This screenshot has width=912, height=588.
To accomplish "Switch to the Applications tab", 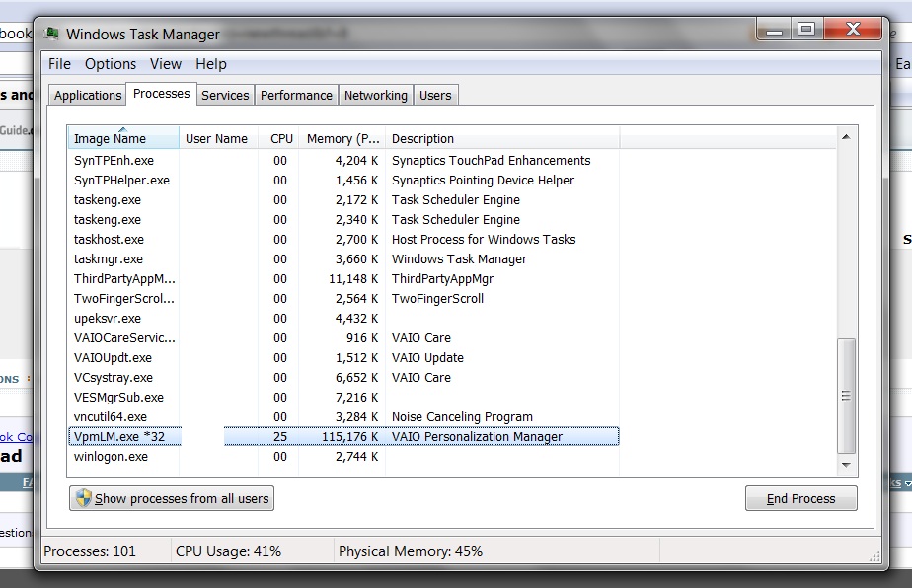I will 88,96.
